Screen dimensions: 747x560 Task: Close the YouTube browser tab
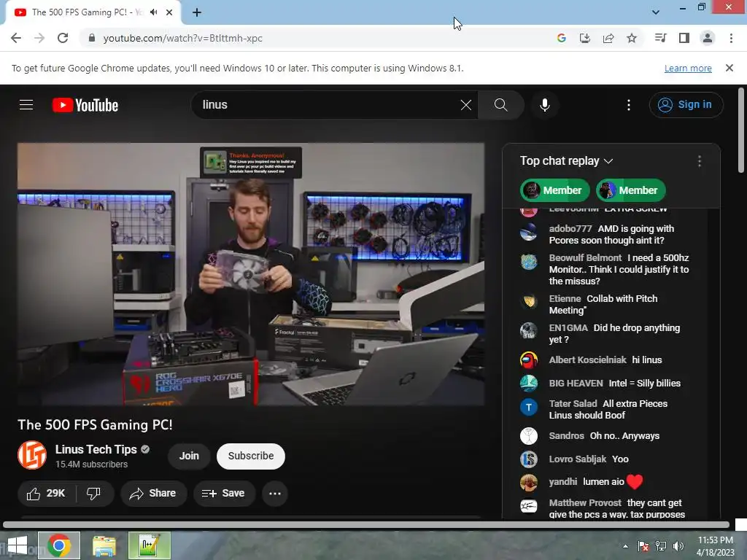tap(169, 12)
